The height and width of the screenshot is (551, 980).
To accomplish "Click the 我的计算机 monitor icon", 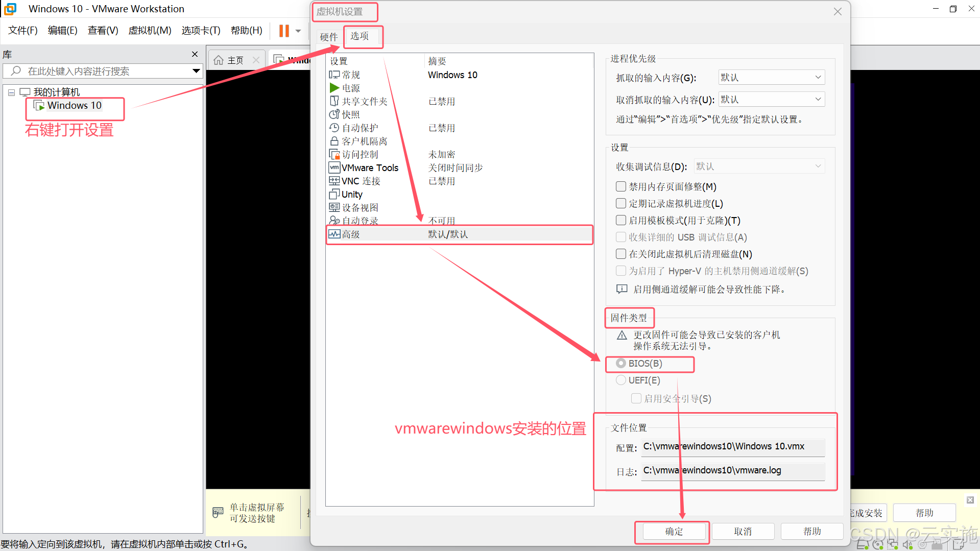I will [x=25, y=92].
